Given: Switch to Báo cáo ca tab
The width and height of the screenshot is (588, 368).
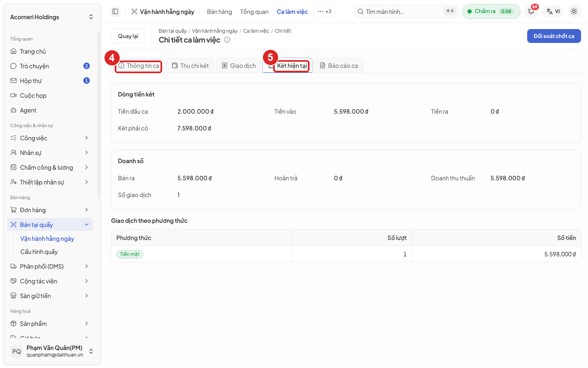Looking at the screenshot, I should pyautogui.click(x=339, y=66).
